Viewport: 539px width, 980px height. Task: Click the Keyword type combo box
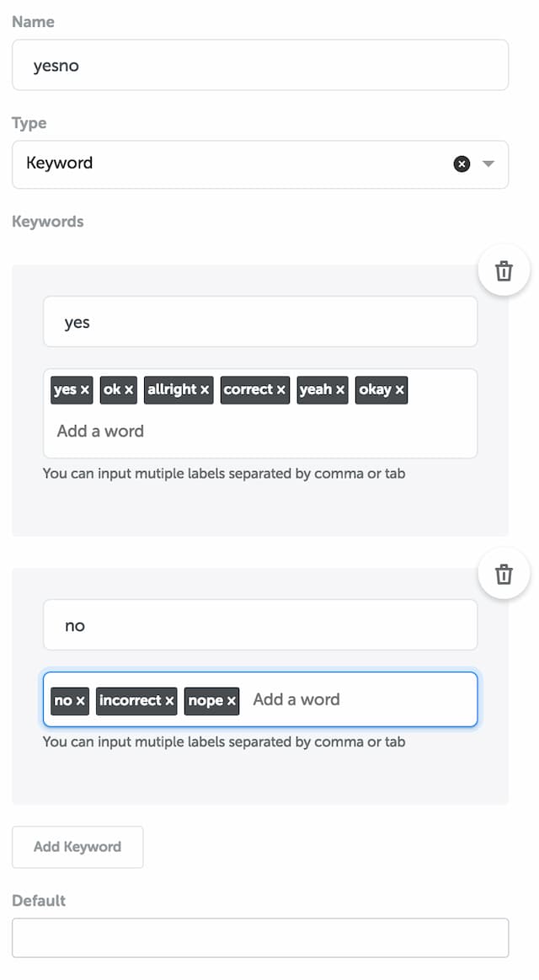260,164
